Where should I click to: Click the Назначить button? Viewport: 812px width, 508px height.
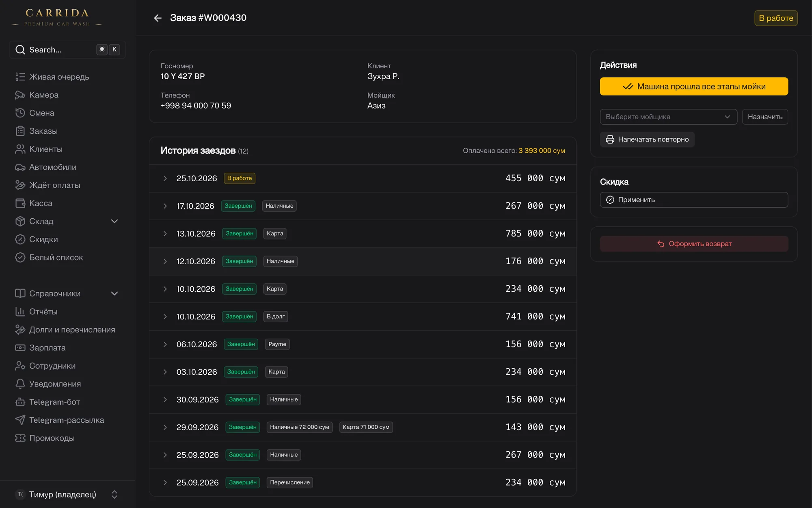pyautogui.click(x=765, y=117)
